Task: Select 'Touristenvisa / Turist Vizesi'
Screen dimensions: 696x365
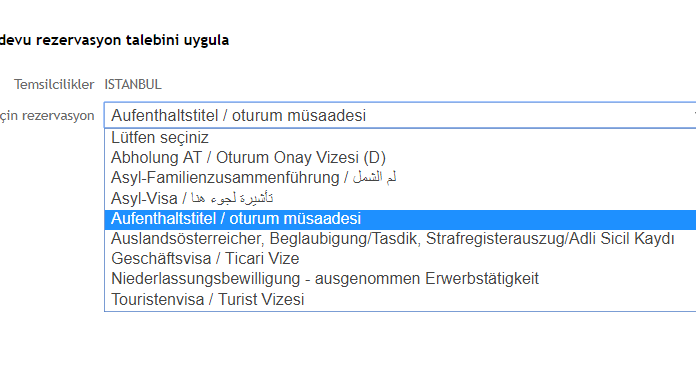Action: [x=400, y=299]
